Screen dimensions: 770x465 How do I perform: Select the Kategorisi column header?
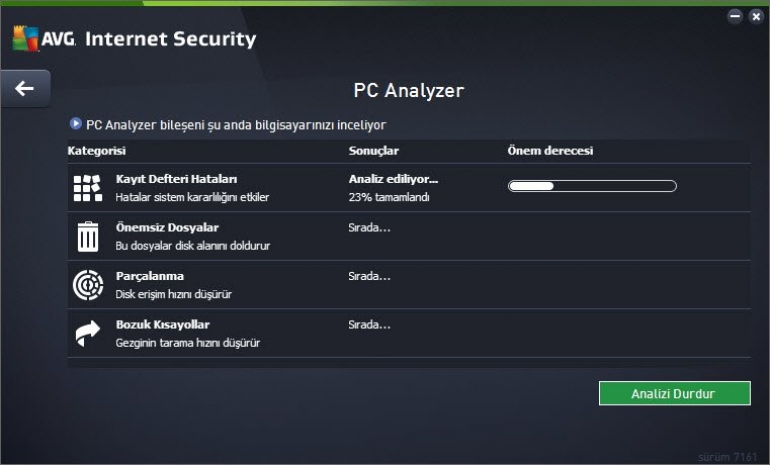click(97, 151)
